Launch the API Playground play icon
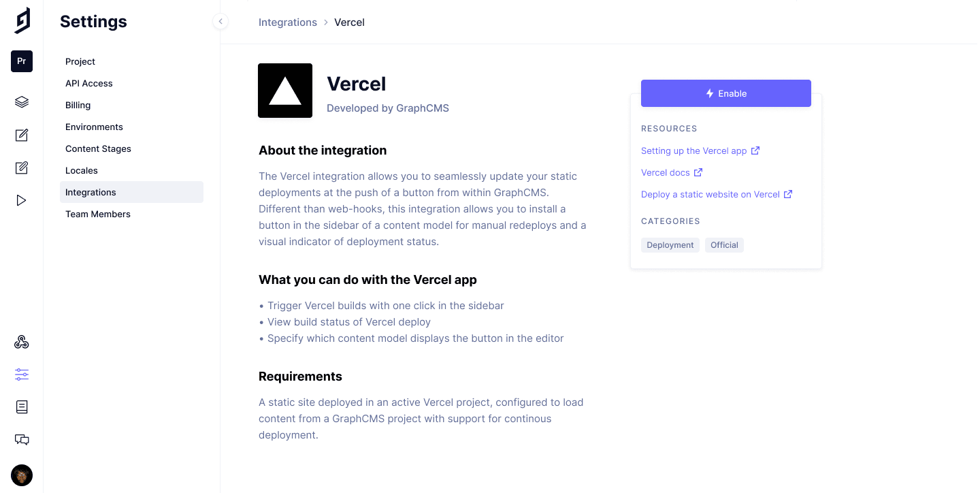Image resolution: width=980 pixels, height=493 pixels. 22,200
